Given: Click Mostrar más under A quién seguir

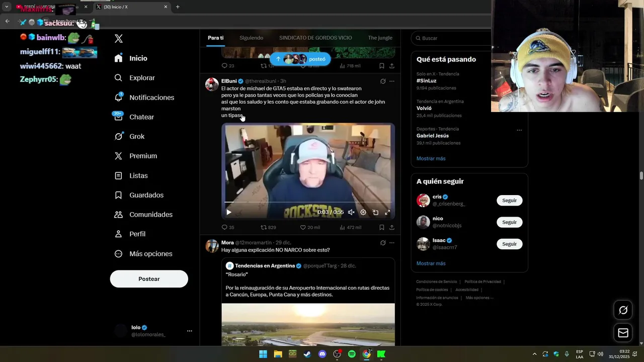Looking at the screenshot, I should [431, 263].
